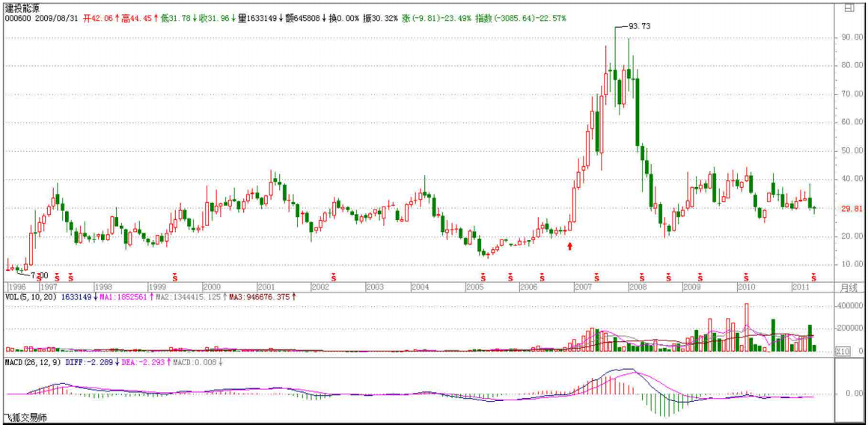This screenshot has width=868, height=425.
Task: Click the red S marker above 2007
Action: tap(596, 277)
